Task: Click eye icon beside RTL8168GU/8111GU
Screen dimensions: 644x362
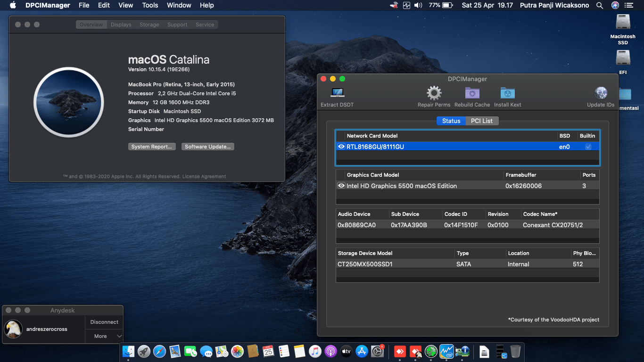Action: [341, 147]
